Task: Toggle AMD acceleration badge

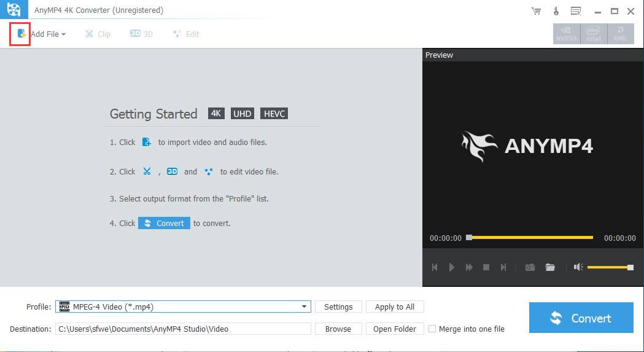Action: (x=620, y=34)
